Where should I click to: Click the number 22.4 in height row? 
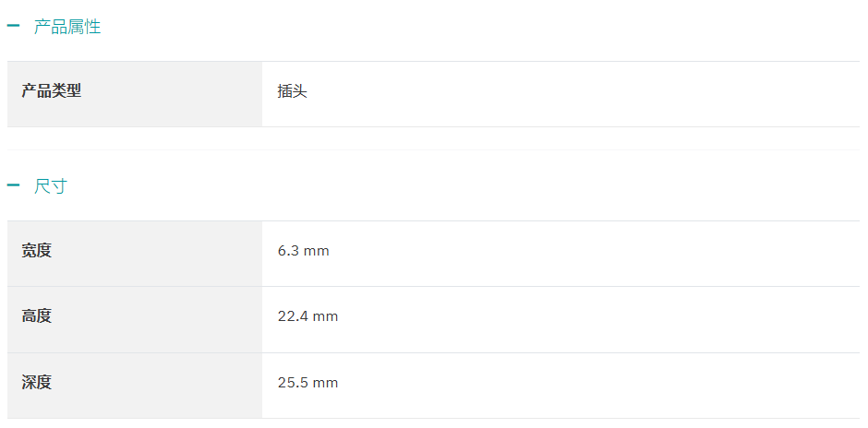point(293,317)
